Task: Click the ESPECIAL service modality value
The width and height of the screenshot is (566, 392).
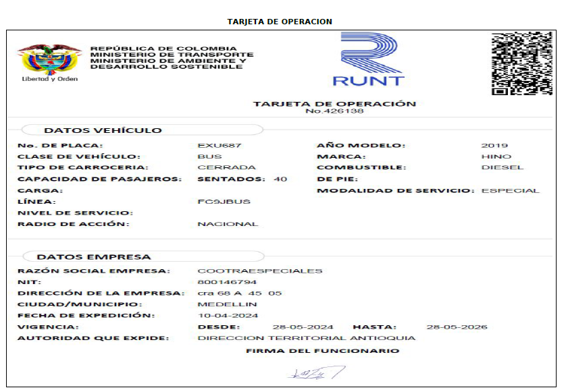Action: coord(510,191)
